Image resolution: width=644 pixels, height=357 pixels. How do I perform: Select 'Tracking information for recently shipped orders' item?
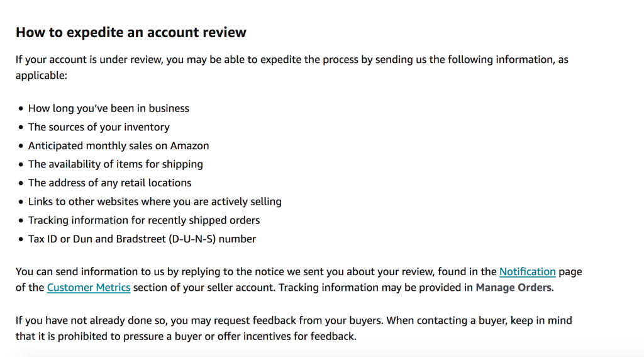point(144,220)
